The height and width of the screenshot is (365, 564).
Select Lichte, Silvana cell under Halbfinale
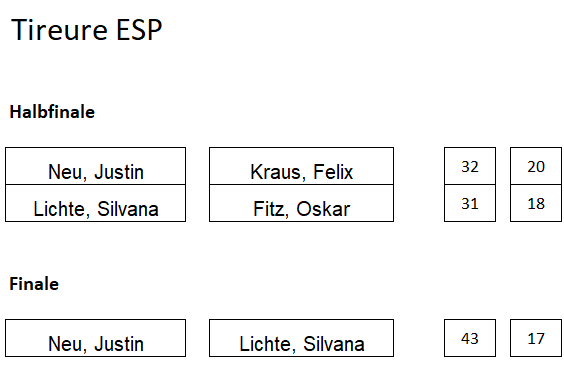point(96,203)
